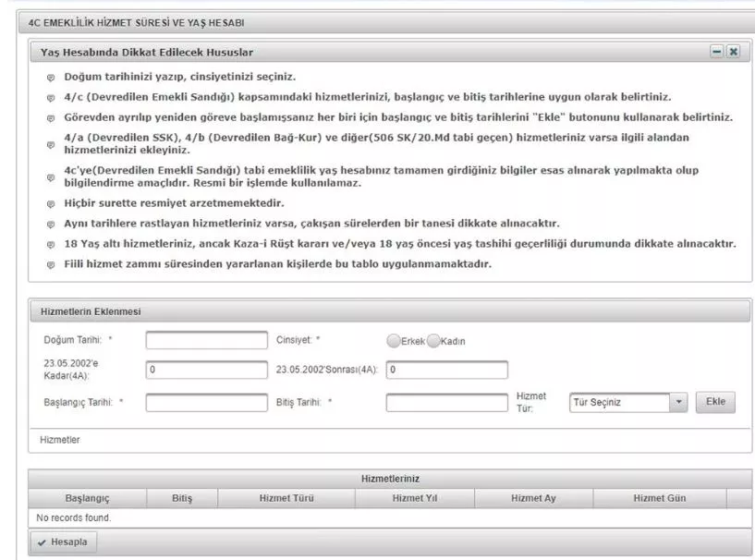Click bullet icon beside 'Görevden ayrılıp yeniden' note

pos(52,118)
